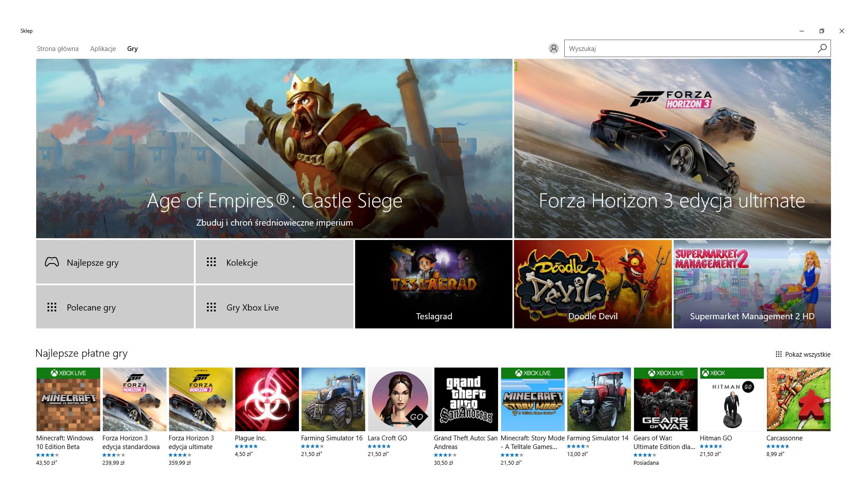868x500 pixels.
Task: Open the Forza Horizon 3 edycja standardowa icon
Action: [135, 399]
